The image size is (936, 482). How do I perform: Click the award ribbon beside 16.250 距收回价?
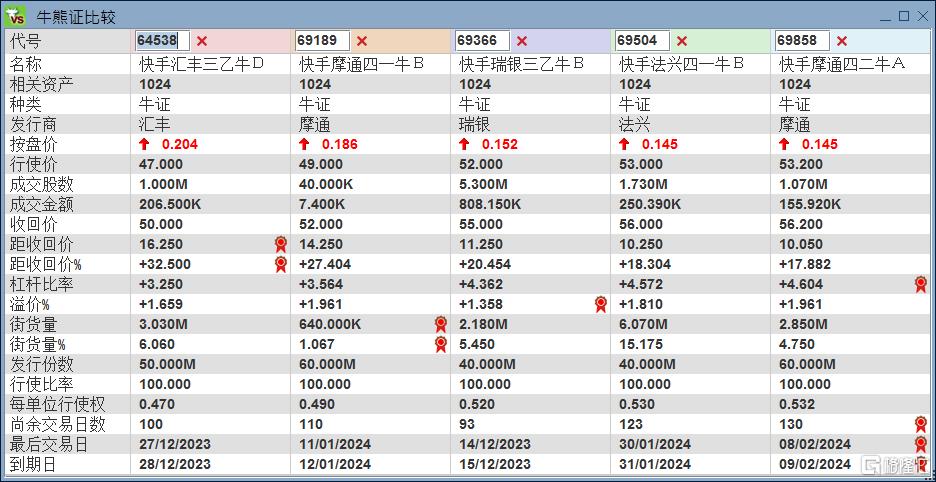tap(281, 244)
